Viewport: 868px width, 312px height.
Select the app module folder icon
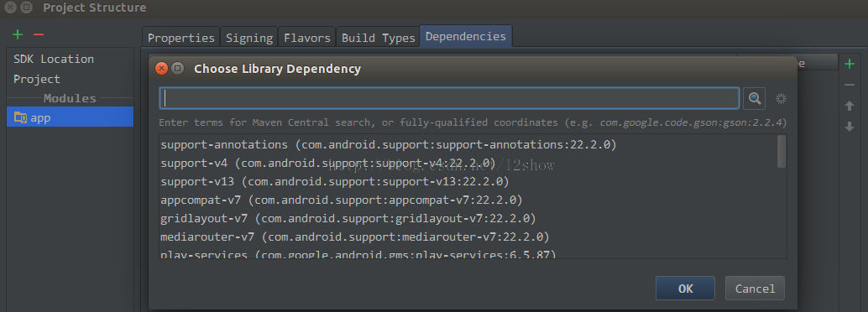pyautogui.click(x=20, y=117)
